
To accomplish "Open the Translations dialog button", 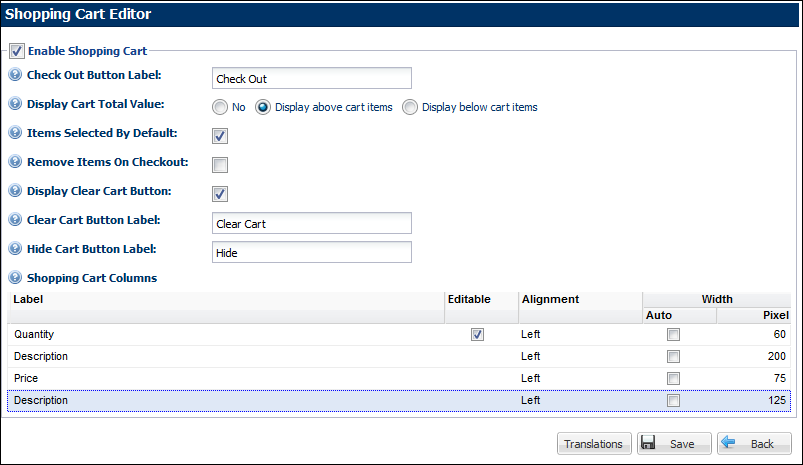I will 593,444.
